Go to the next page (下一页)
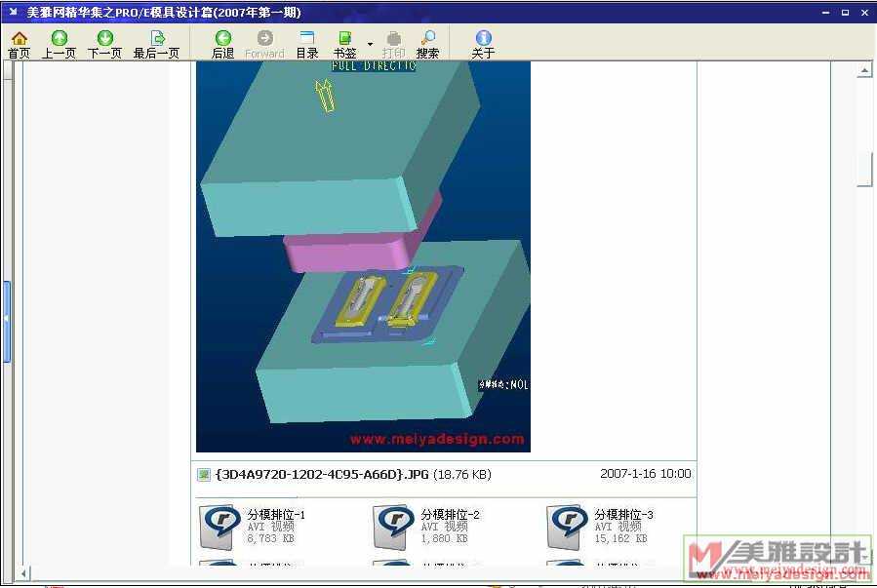Screen dimensions: 877x588 click(104, 45)
